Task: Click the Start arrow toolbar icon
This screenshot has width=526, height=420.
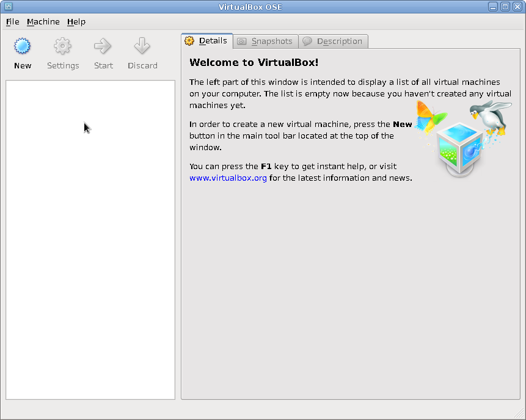Action: click(103, 46)
